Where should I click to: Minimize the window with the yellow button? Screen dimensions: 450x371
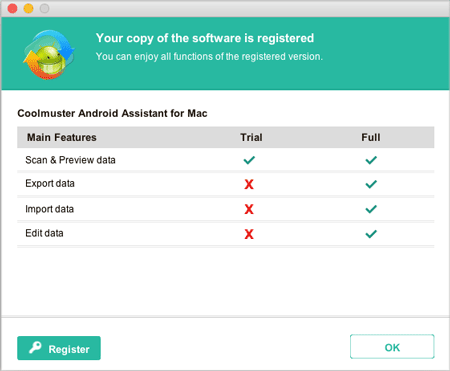tap(28, 8)
